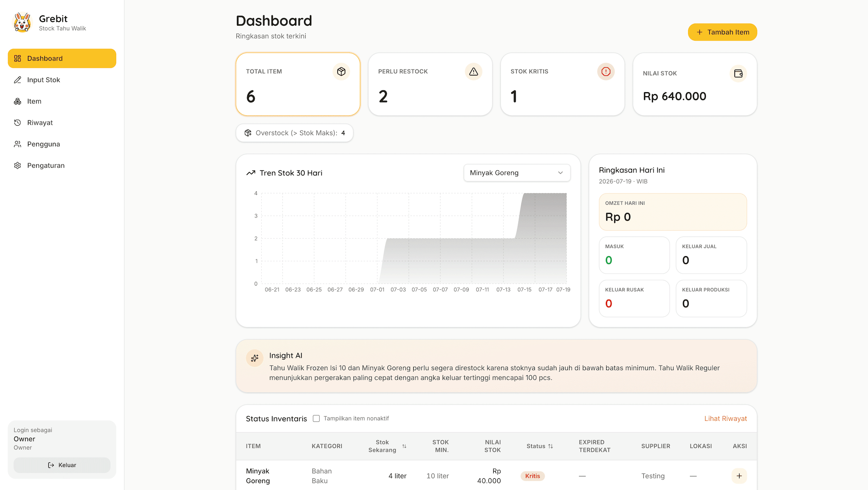Viewport: 868px width, 490px height.
Task: Open Riwayat history page
Action: (x=62, y=122)
